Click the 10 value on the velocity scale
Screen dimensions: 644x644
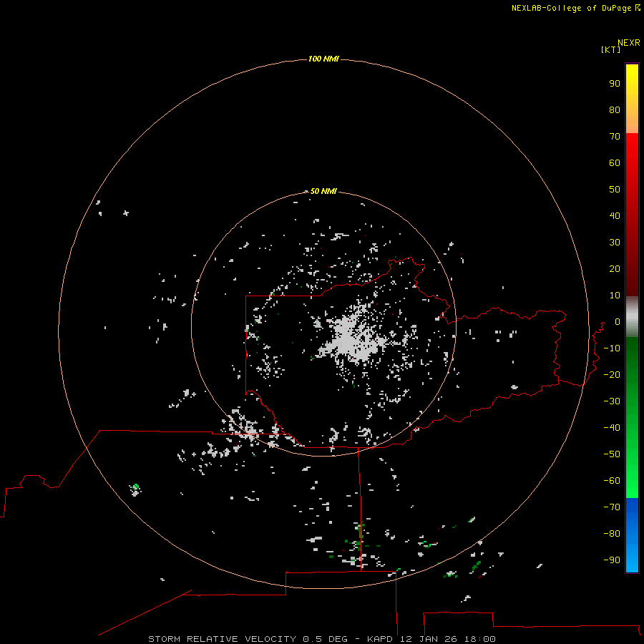point(615,296)
